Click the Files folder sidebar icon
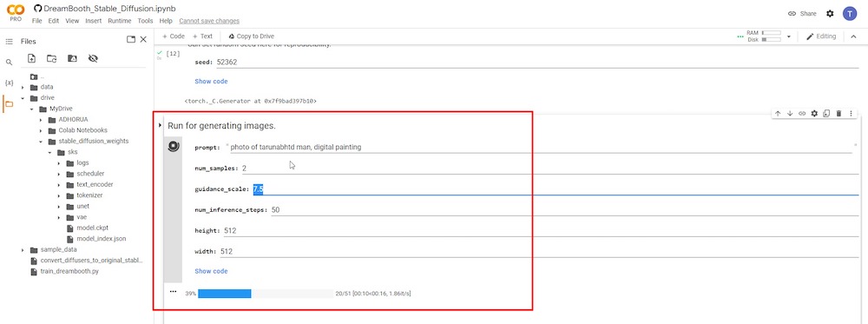This screenshot has width=868, height=324. 9,103
